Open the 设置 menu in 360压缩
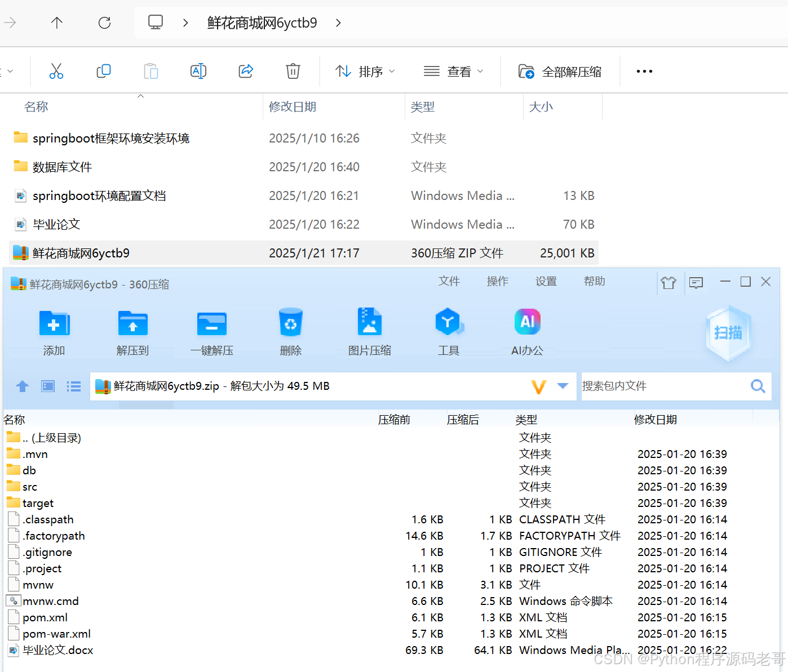Screen dimensions: 788x672 pos(546,281)
